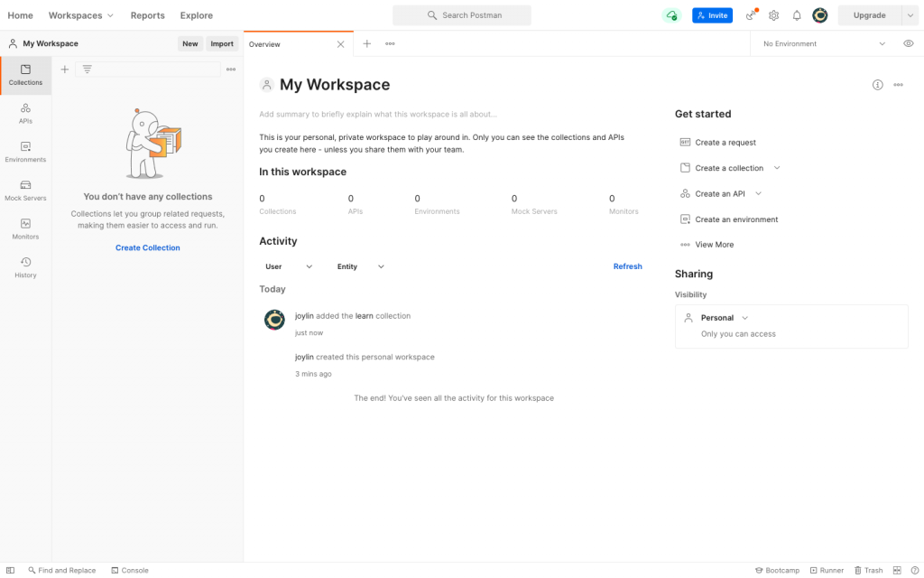Open Reports in top navigation

pyautogui.click(x=147, y=15)
